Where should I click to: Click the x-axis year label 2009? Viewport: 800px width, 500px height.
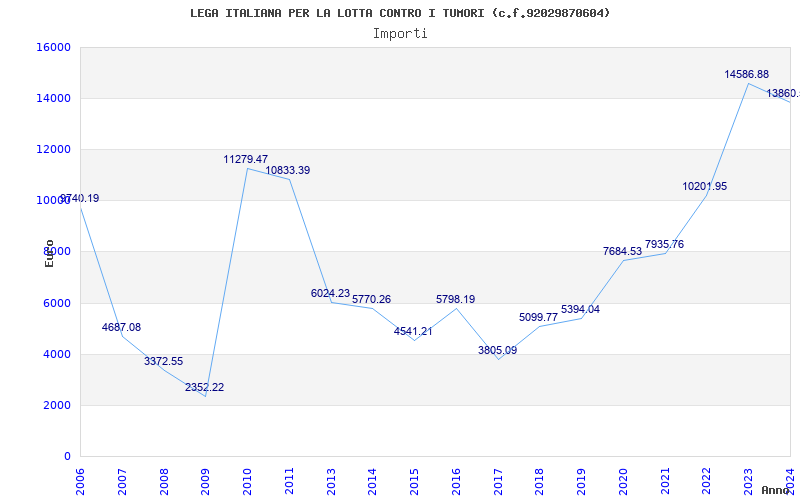(206, 482)
